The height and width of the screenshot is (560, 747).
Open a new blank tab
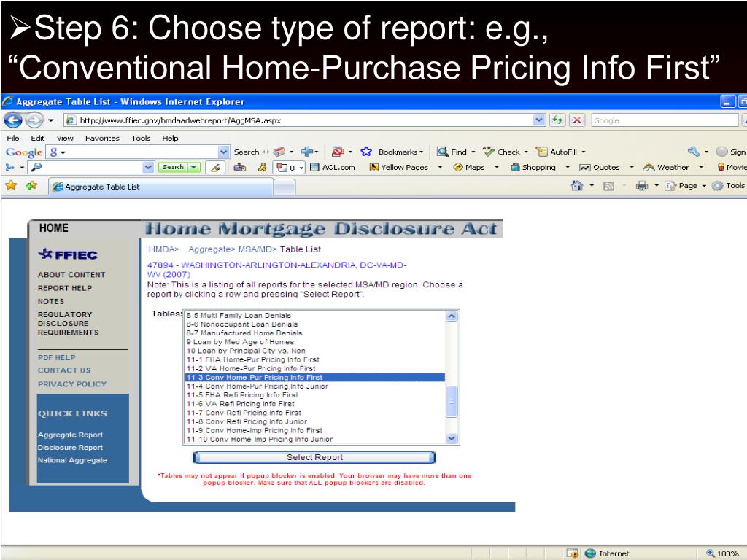pyautogui.click(x=285, y=187)
